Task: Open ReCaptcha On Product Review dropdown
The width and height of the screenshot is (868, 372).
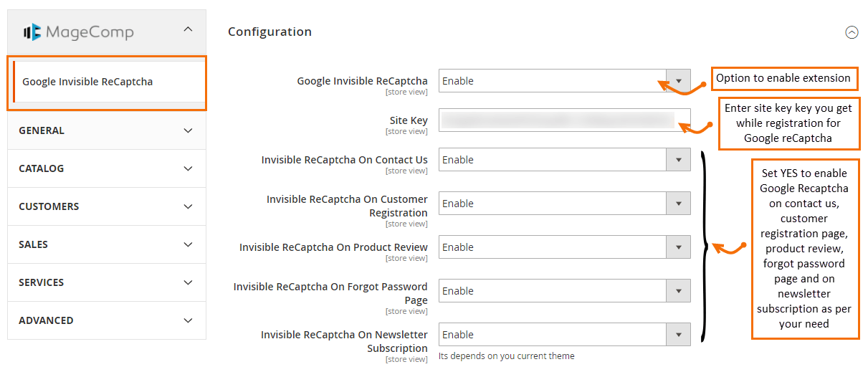Action: (x=565, y=247)
